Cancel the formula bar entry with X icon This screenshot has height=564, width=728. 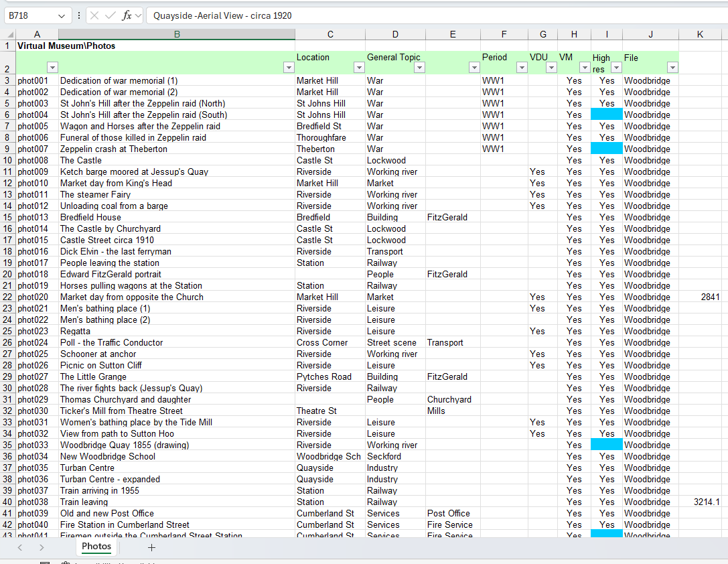point(94,16)
